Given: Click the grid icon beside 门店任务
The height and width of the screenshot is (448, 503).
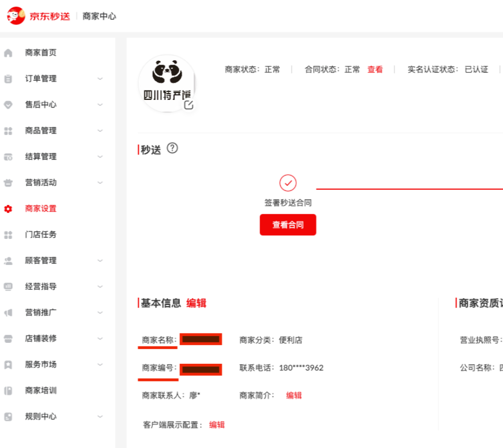Looking at the screenshot, I should [x=8, y=235].
